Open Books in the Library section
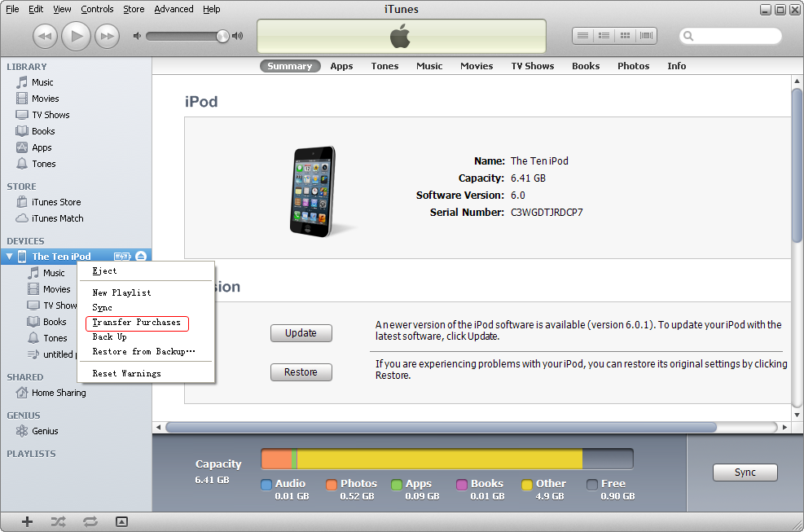Image resolution: width=804 pixels, height=532 pixels. click(76, 131)
